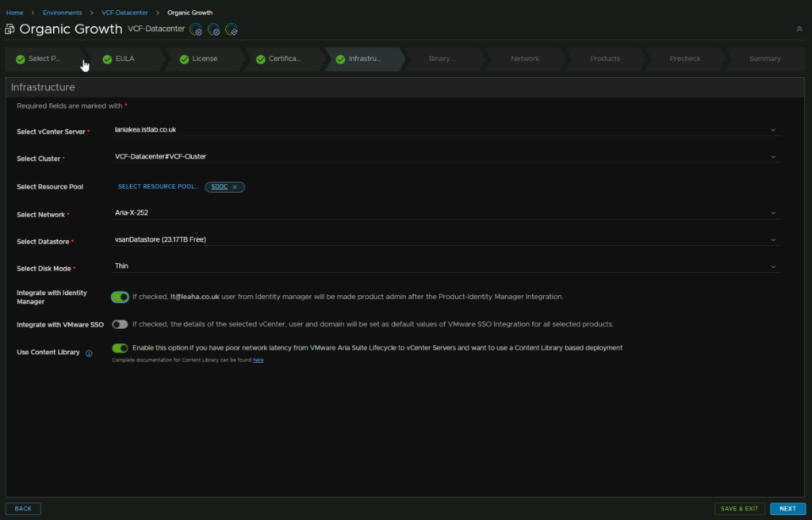This screenshot has width=812, height=520.
Task: Open the Content Library info icon
Action: coord(89,354)
